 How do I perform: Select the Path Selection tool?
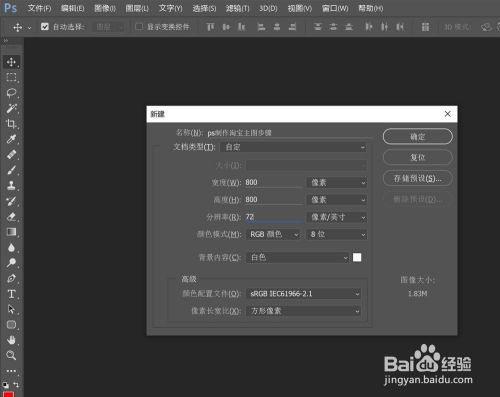click(11, 309)
